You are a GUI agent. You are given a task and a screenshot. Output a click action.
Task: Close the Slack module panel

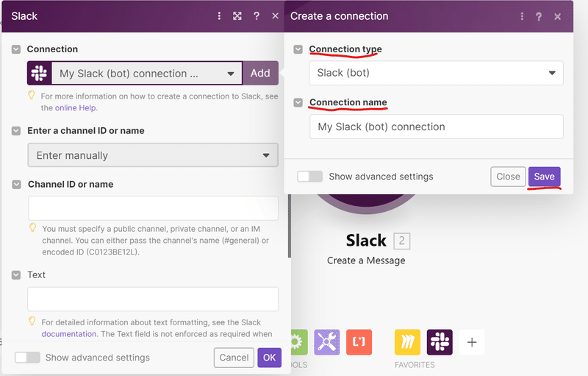click(275, 15)
